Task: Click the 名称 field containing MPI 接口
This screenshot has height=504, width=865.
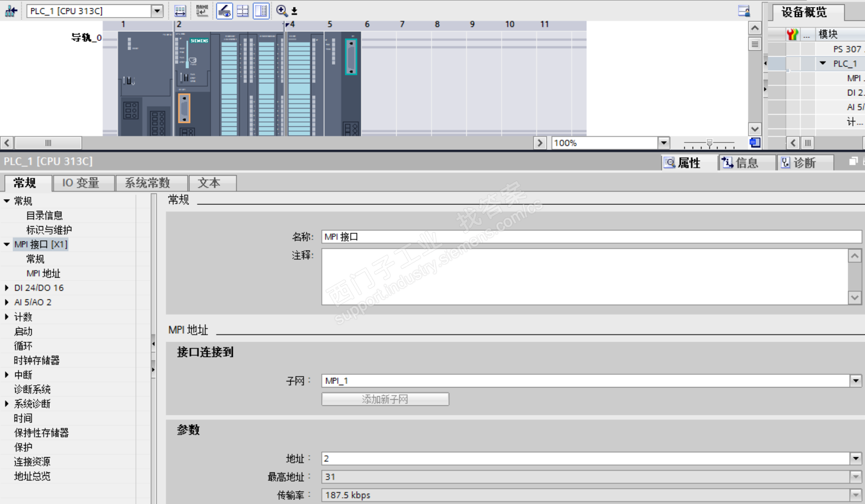Action: (591, 237)
